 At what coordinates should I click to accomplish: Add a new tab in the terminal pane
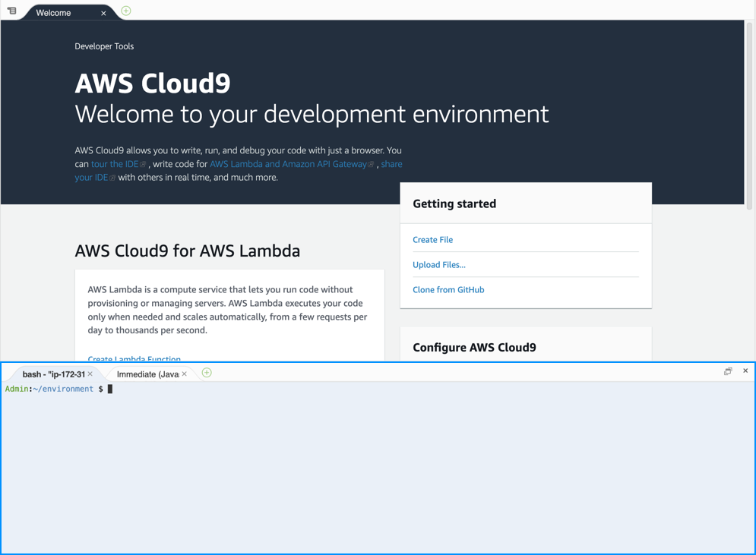pos(207,373)
